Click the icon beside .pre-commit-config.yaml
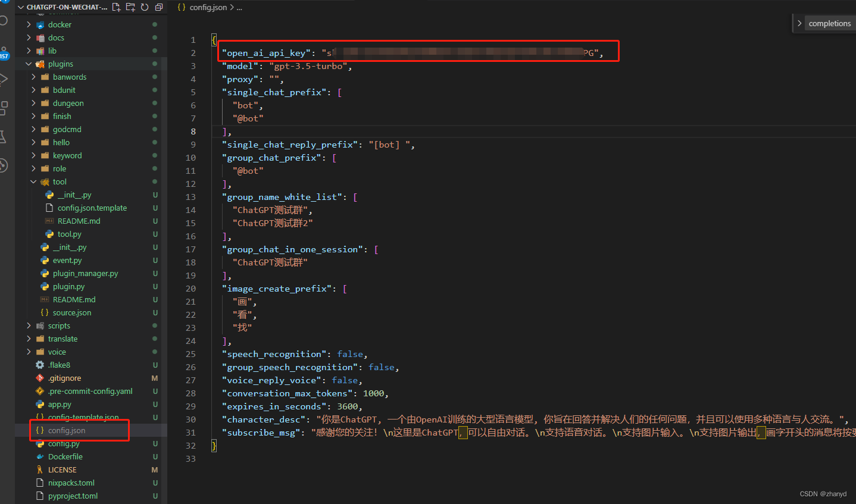 (40, 391)
